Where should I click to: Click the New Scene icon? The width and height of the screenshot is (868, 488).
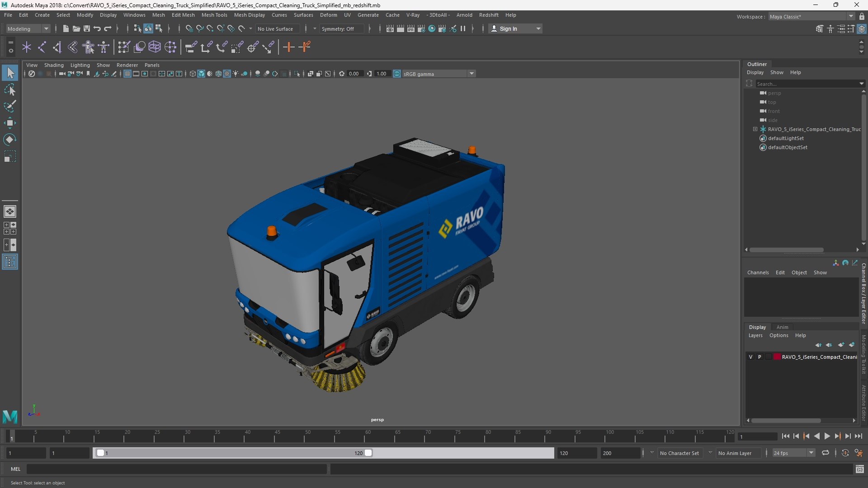pos(66,28)
